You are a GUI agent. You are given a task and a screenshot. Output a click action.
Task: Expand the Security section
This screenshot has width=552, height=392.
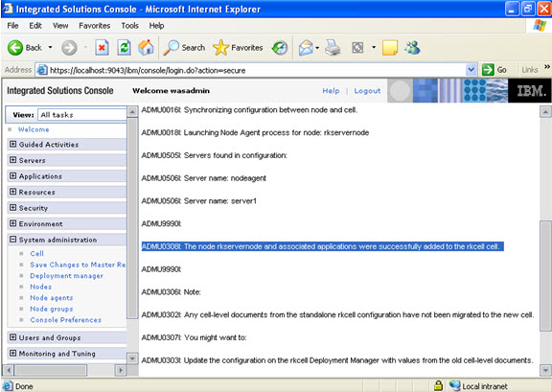pyautogui.click(x=13, y=207)
